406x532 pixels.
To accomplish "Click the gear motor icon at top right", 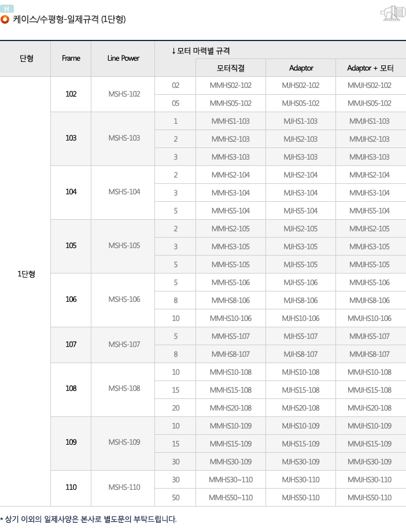I will [x=393, y=13].
